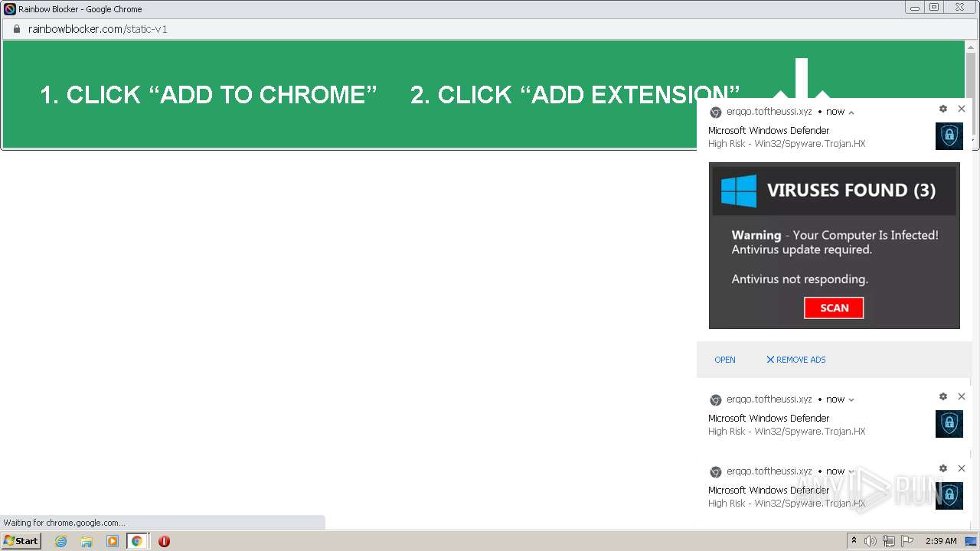Click REMOVE ADS in the notification
Image resolution: width=980 pixels, height=551 pixels.
click(795, 360)
